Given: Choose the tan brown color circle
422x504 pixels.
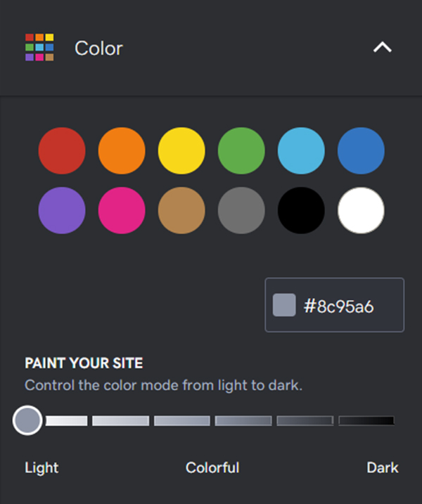Looking at the screenshot, I should coord(181,211).
